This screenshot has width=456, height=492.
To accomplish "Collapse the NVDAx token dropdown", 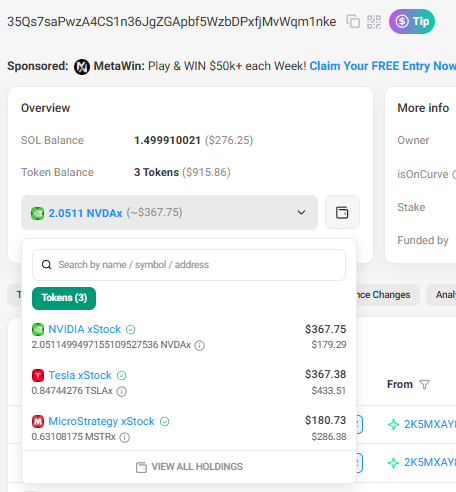I will pos(169,213).
